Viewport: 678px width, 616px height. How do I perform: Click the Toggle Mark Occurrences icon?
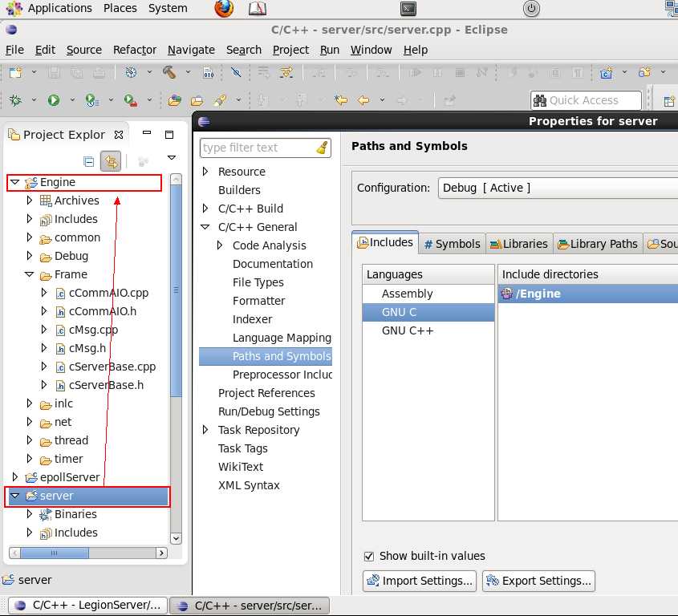236,72
